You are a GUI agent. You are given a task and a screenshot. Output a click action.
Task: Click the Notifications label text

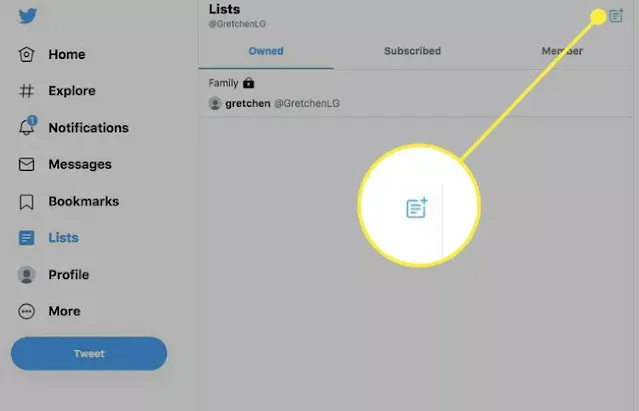(x=88, y=128)
